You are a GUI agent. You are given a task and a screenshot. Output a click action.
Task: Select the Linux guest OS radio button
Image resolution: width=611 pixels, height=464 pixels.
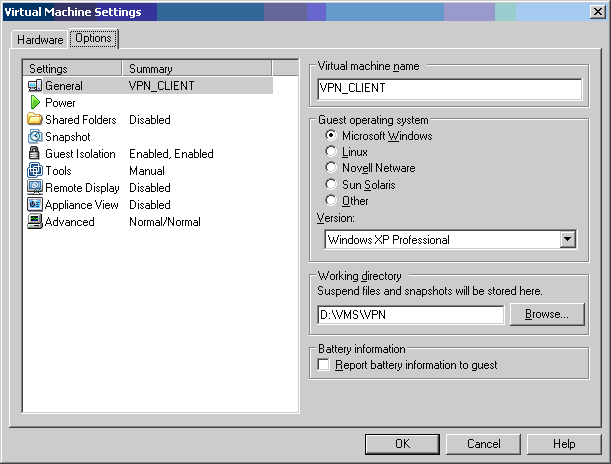[332, 152]
